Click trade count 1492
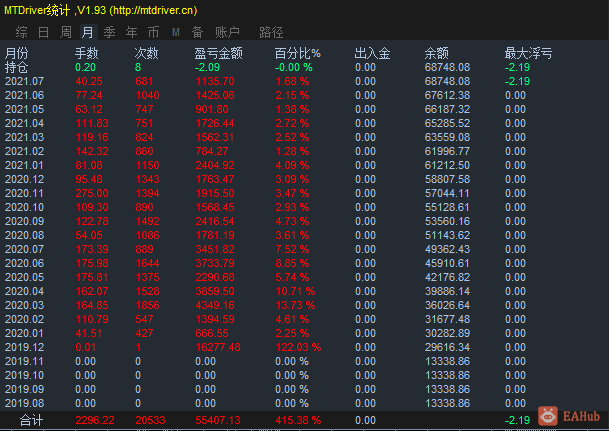The width and height of the screenshot is (609, 431). tap(148, 221)
